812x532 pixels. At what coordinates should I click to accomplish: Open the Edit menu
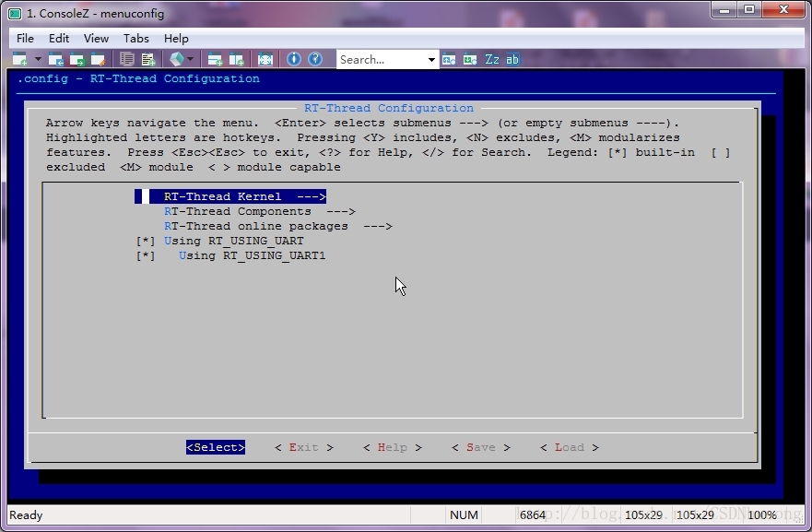[58, 39]
